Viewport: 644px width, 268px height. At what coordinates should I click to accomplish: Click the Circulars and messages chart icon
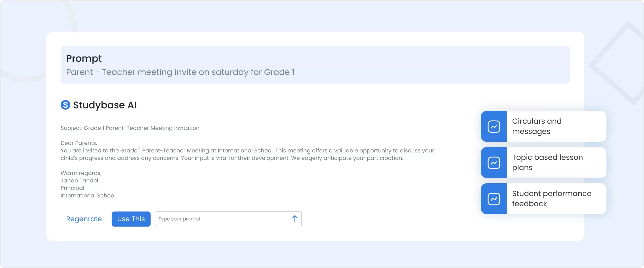click(x=494, y=126)
